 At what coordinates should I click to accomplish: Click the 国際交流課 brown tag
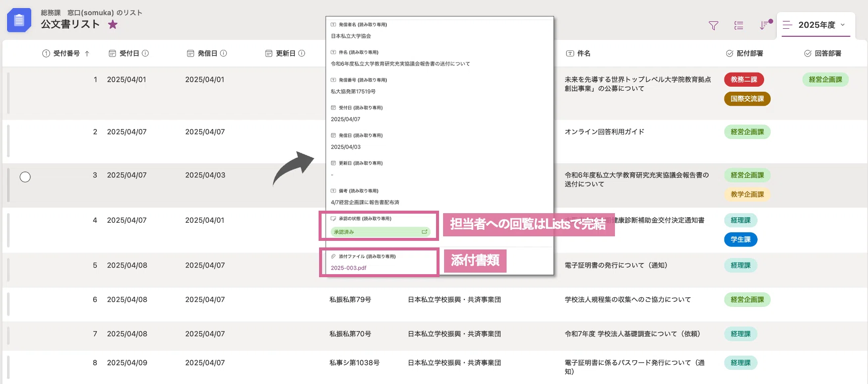pos(747,99)
